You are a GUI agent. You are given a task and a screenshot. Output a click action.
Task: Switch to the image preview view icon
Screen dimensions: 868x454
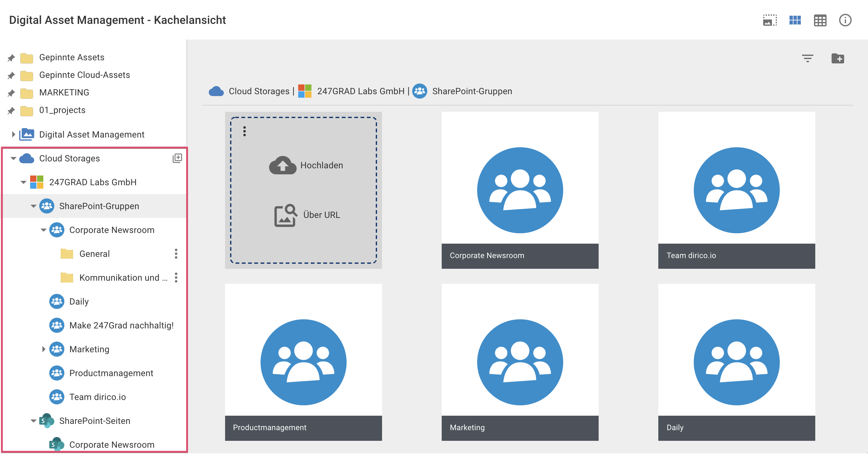[770, 20]
